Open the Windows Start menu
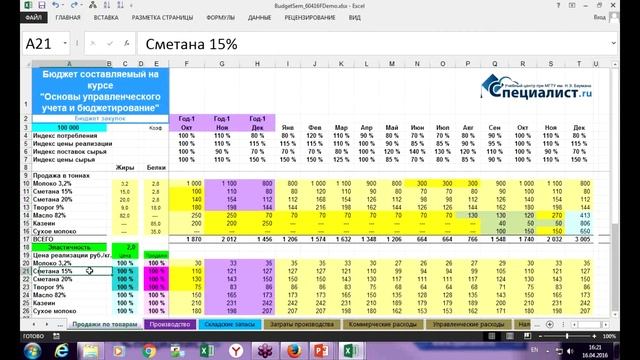This screenshot has width=640, height=360. pyautogui.click(x=32, y=351)
